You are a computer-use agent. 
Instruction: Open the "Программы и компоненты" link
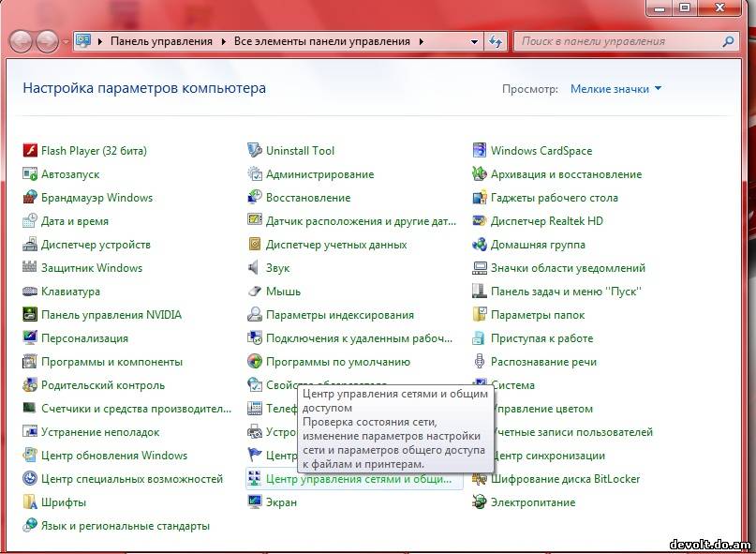(x=111, y=362)
